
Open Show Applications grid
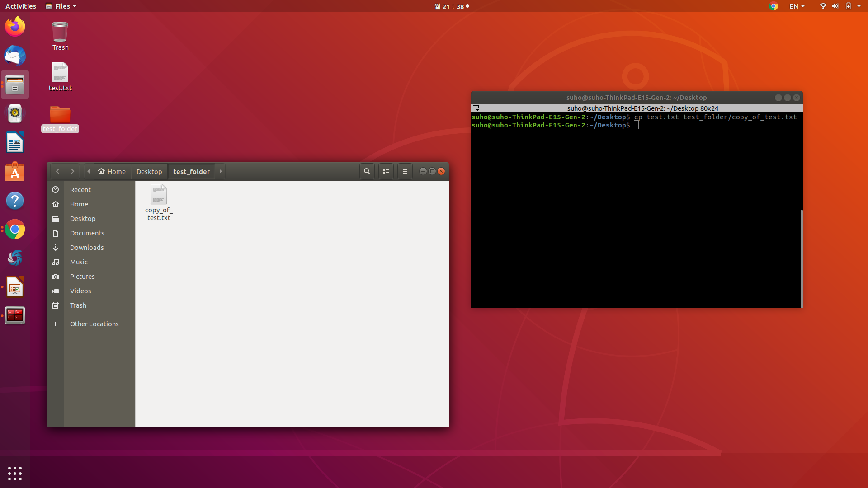15,473
